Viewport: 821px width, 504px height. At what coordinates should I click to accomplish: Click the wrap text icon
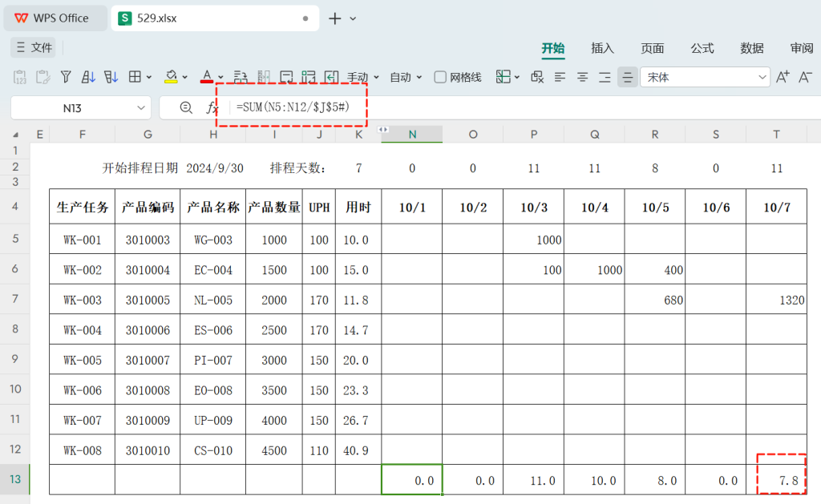241,78
